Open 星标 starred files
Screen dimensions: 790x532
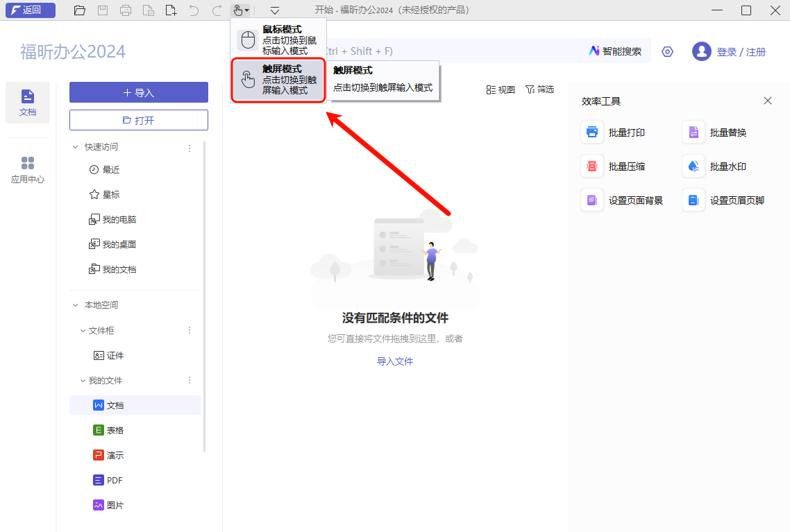coord(105,194)
